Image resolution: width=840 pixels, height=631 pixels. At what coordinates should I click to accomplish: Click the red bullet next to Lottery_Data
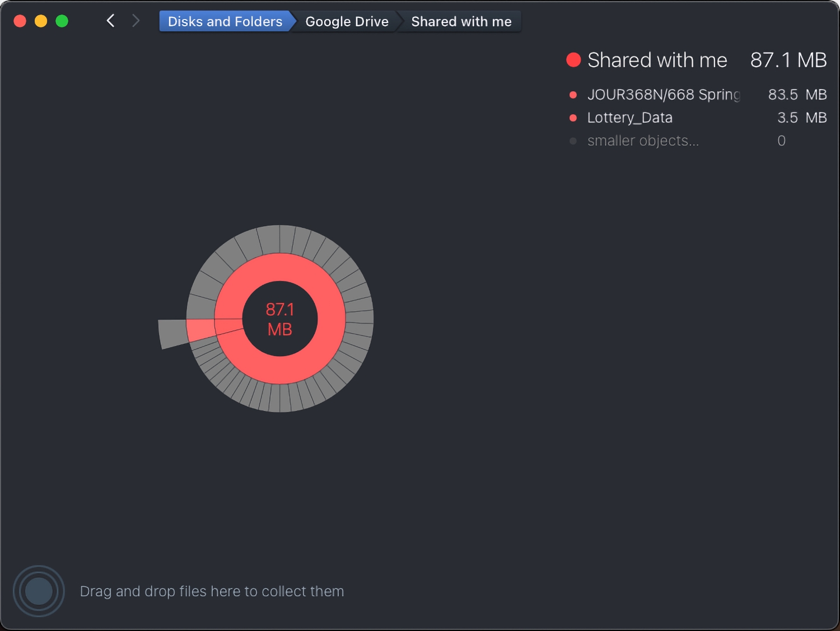(x=573, y=118)
